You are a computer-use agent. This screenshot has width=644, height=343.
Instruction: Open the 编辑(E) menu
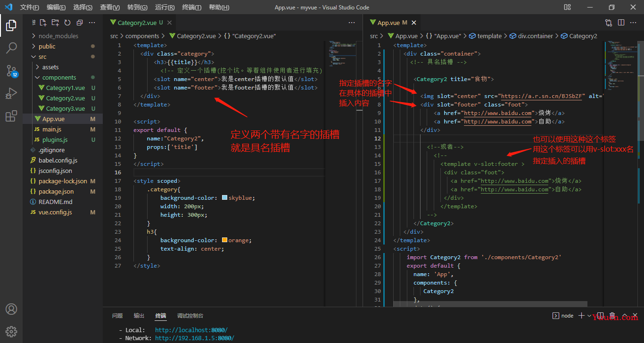pos(56,7)
